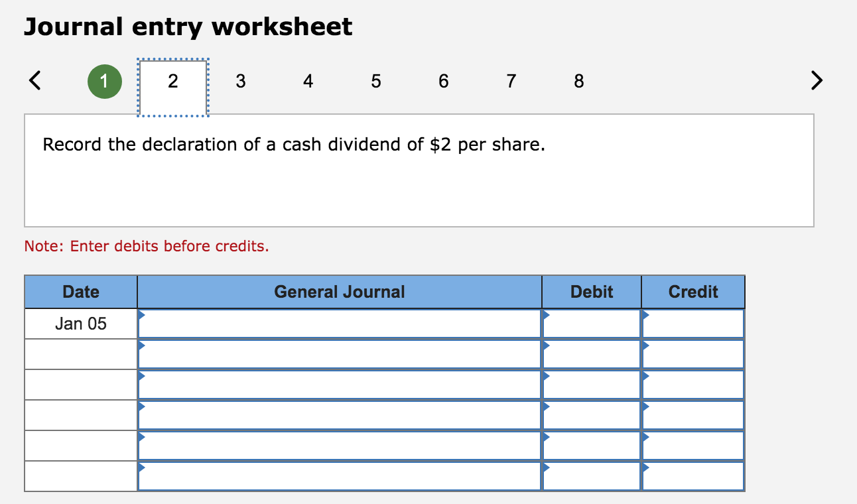
Task: Click the 'General Journal' column header
Action: pos(340,292)
